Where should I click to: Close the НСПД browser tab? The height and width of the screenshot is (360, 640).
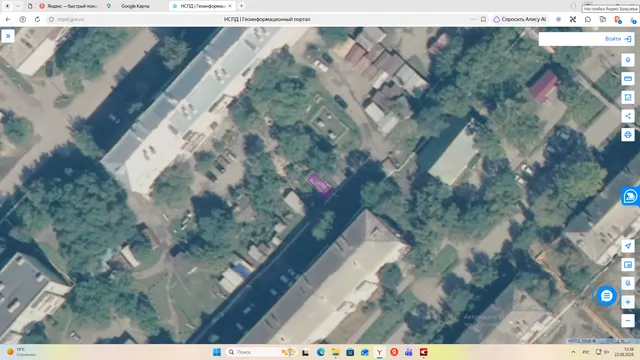pos(230,6)
